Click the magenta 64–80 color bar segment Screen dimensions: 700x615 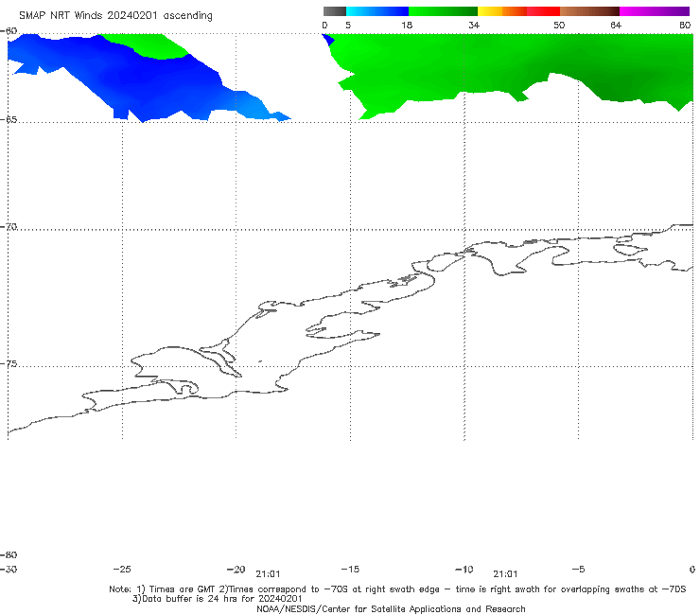(x=655, y=11)
